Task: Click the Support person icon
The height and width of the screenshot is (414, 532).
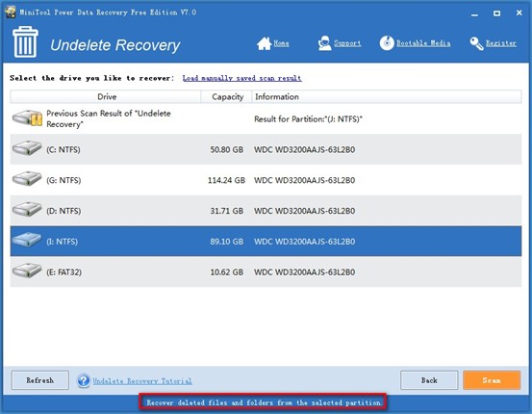Action: 325,43
